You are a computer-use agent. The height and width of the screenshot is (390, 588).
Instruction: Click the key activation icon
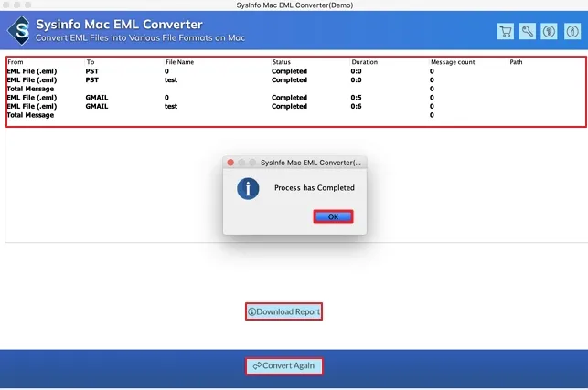coord(528,31)
